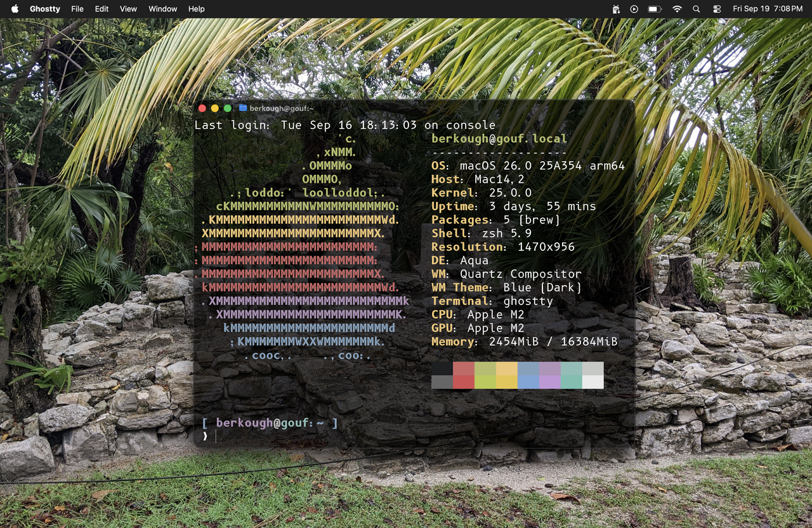The width and height of the screenshot is (812, 528).
Task: Open Spotlight search magnifier
Action: (x=697, y=9)
